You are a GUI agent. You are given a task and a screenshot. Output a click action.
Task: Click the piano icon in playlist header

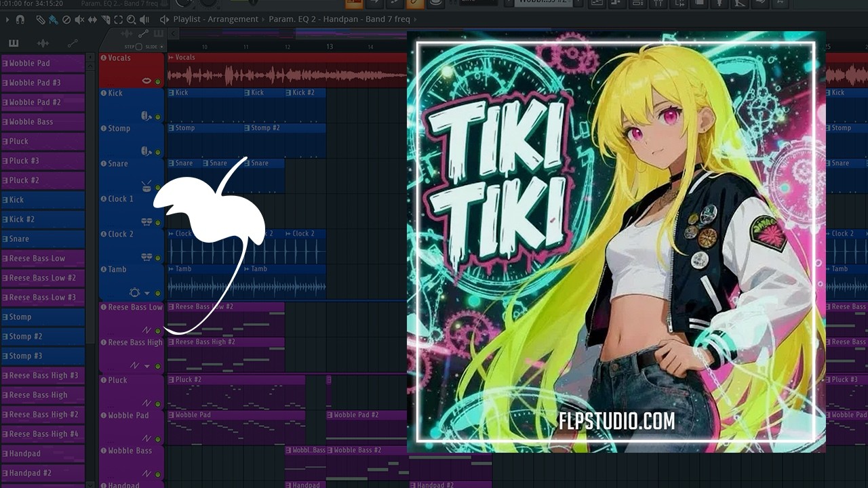(159, 34)
